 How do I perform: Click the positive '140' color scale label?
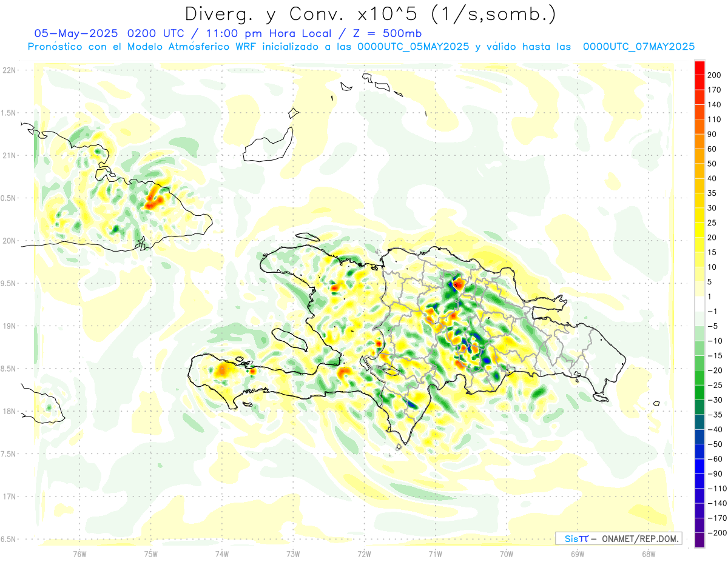(x=715, y=104)
